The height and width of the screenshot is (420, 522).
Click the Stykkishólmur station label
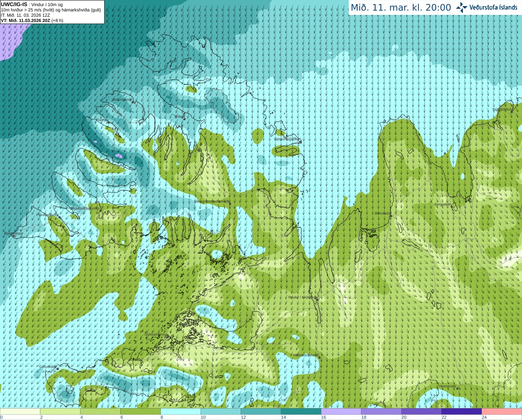click(x=156, y=334)
